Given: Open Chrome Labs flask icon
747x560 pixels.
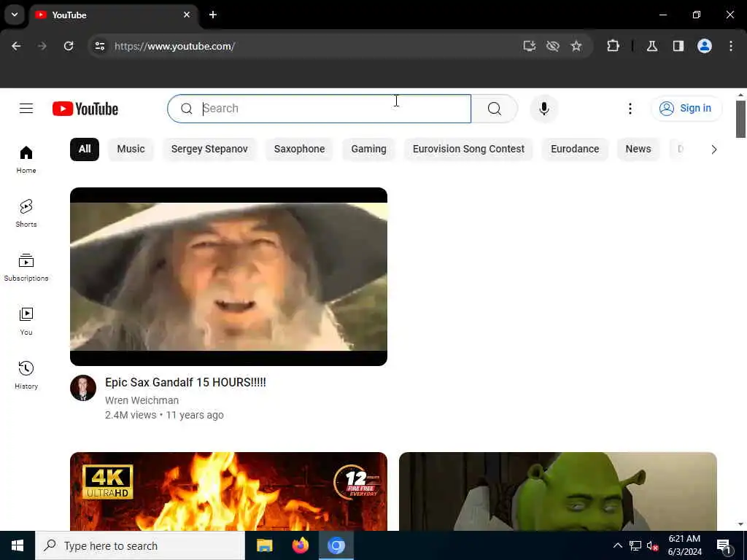Looking at the screenshot, I should pyautogui.click(x=652, y=46).
